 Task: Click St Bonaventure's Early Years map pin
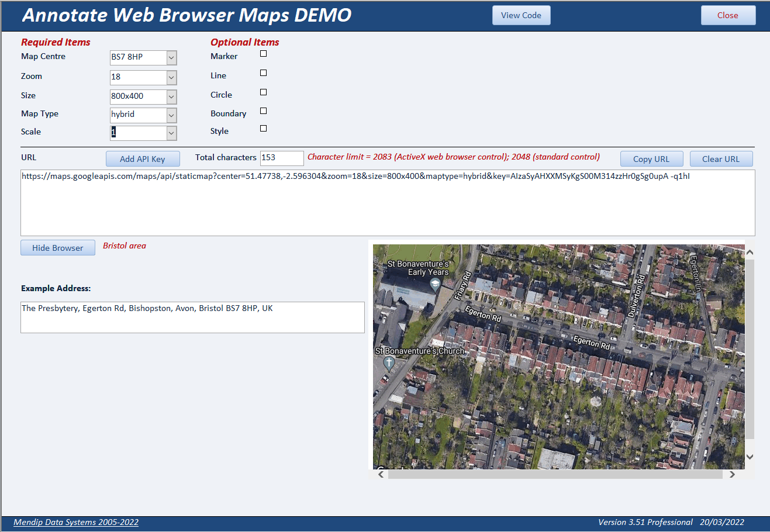click(x=435, y=285)
